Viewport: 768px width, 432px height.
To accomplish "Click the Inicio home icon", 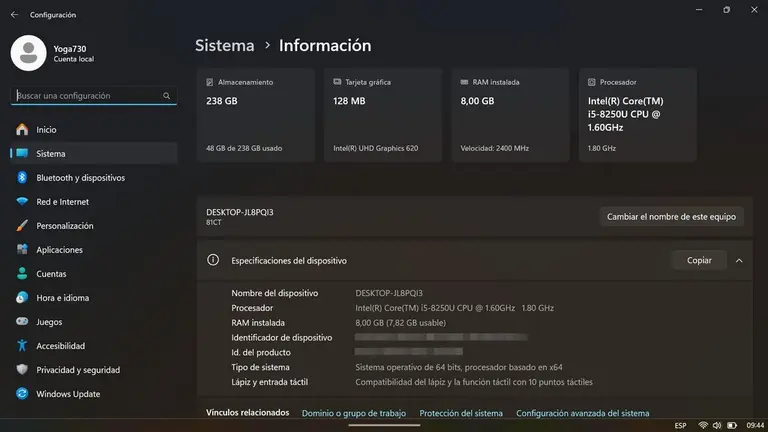I will click(22, 129).
